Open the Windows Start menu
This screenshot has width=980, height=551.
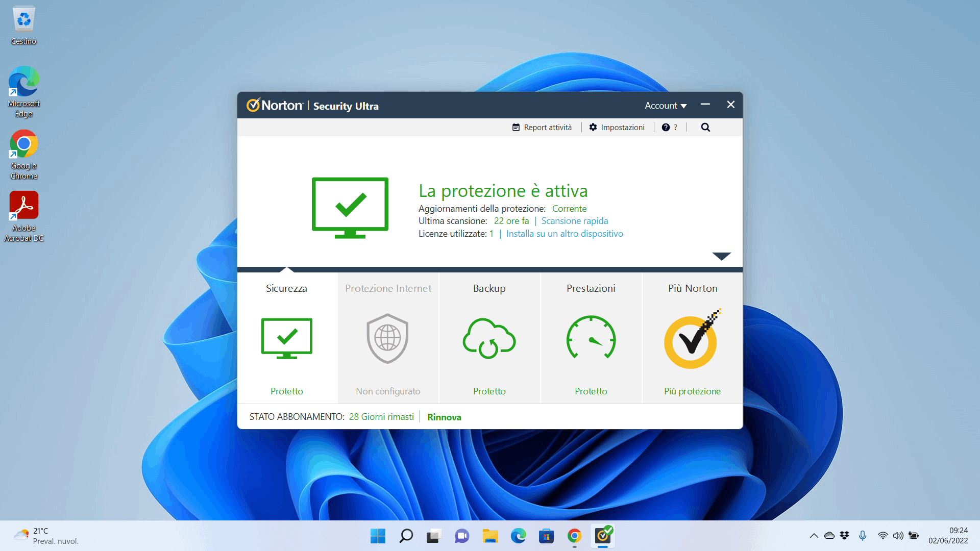[378, 536]
